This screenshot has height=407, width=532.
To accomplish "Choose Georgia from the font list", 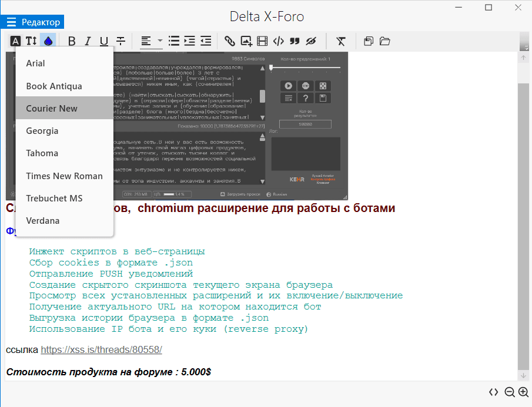I will click(42, 131).
